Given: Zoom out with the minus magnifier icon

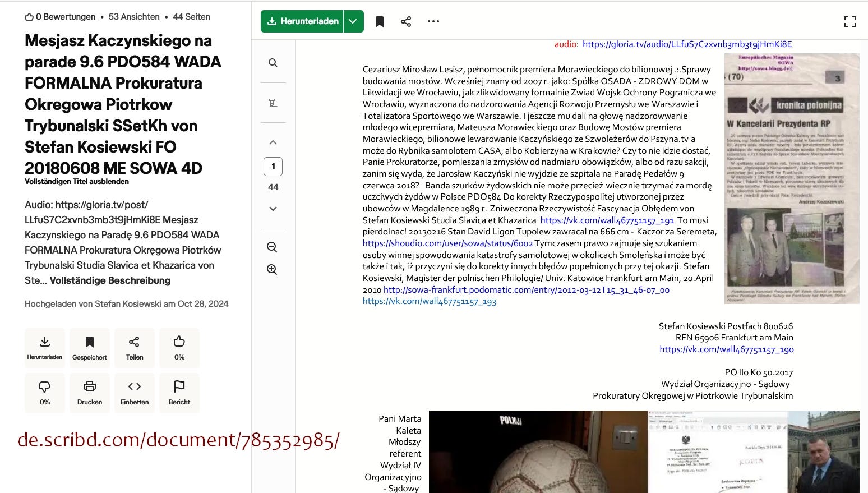Looking at the screenshot, I should tap(272, 247).
